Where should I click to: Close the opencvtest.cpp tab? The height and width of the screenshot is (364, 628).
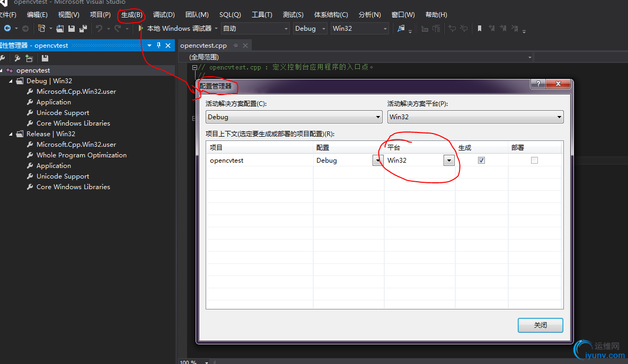(245, 46)
